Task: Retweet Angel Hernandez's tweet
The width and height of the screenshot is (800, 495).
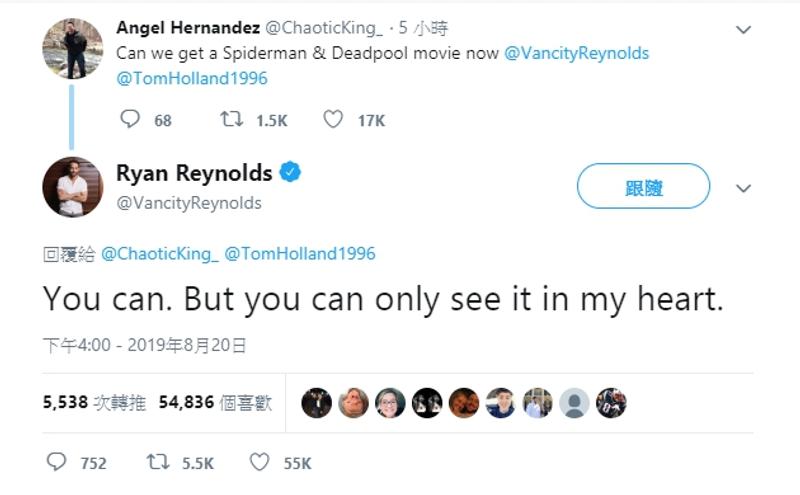Action: (x=231, y=120)
